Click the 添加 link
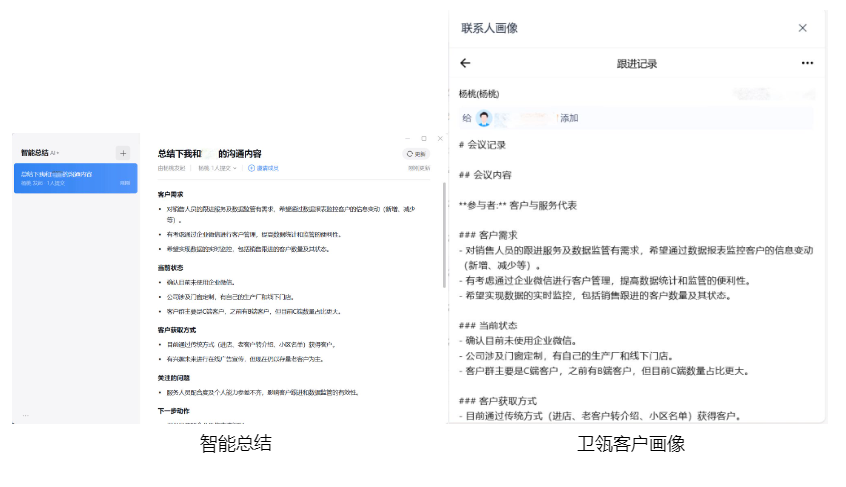The width and height of the screenshot is (846, 487). click(569, 118)
